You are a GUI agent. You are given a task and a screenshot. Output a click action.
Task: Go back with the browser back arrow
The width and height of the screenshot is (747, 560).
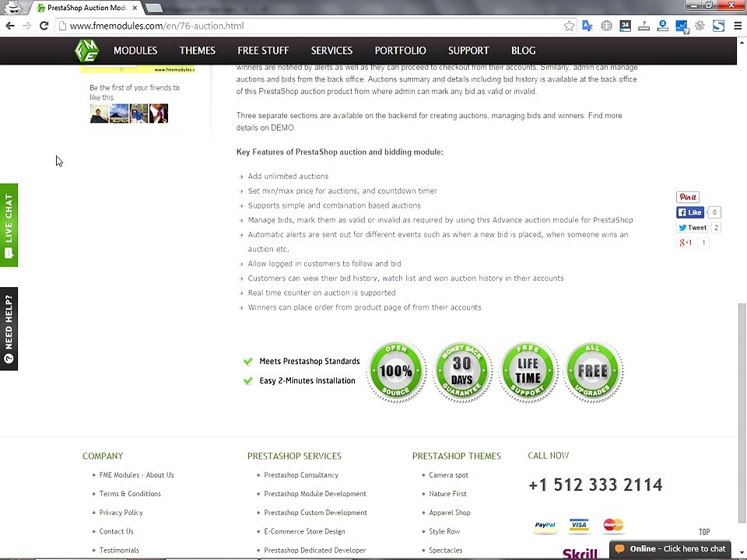pyautogui.click(x=10, y=26)
